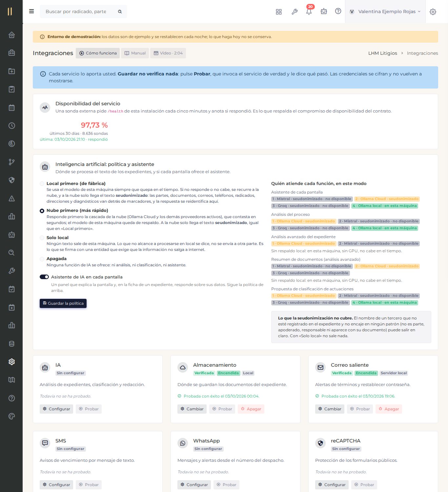
Task: Click Probar on the SMS card
Action: point(89,485)
